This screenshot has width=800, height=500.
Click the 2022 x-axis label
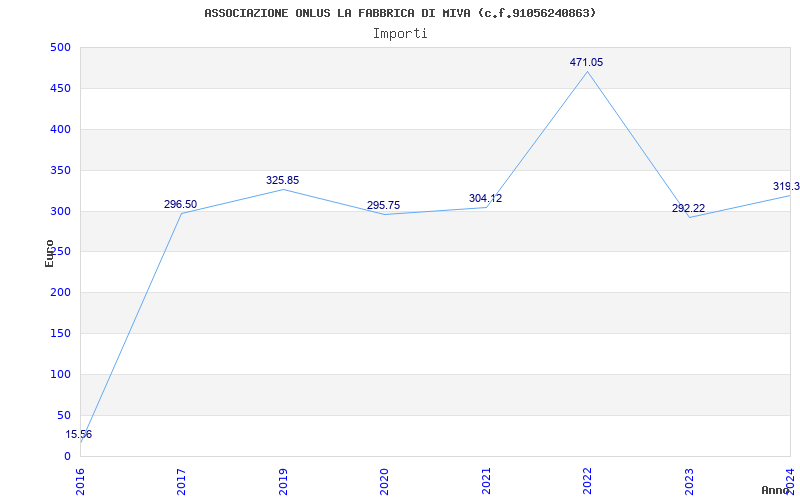[x=587, y=481]
